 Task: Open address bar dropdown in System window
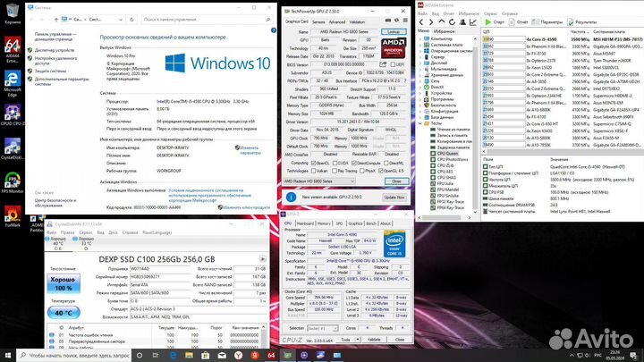coord(121,20)
